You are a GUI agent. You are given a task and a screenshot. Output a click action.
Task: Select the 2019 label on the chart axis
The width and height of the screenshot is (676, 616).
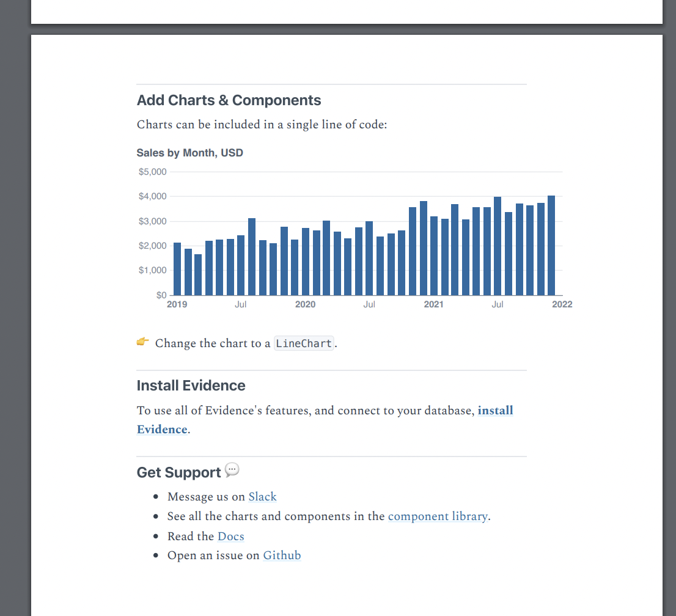tap(177, 304)
